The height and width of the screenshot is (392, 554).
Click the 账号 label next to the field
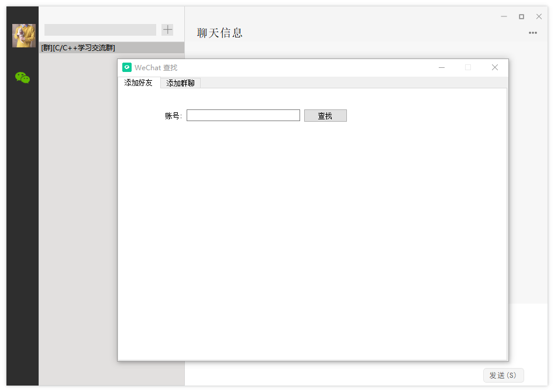[x=173, y=115]
